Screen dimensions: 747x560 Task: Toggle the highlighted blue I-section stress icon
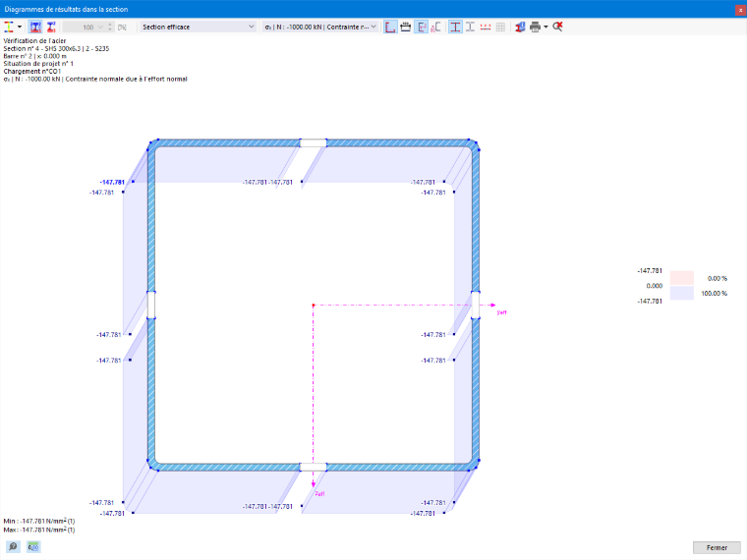(x=35, y=28)
